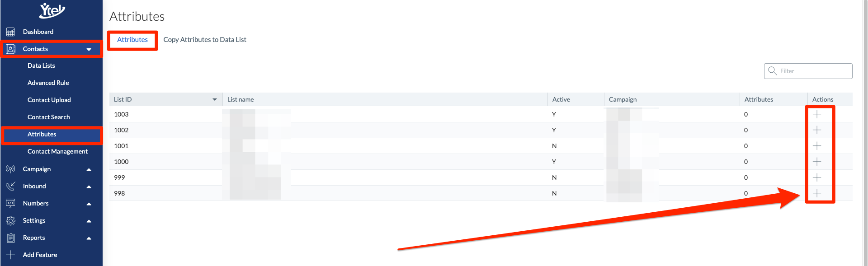Open Data Lists in sidebar
The width and height of the screenshot is (868, 266).
tap(41, 65)
